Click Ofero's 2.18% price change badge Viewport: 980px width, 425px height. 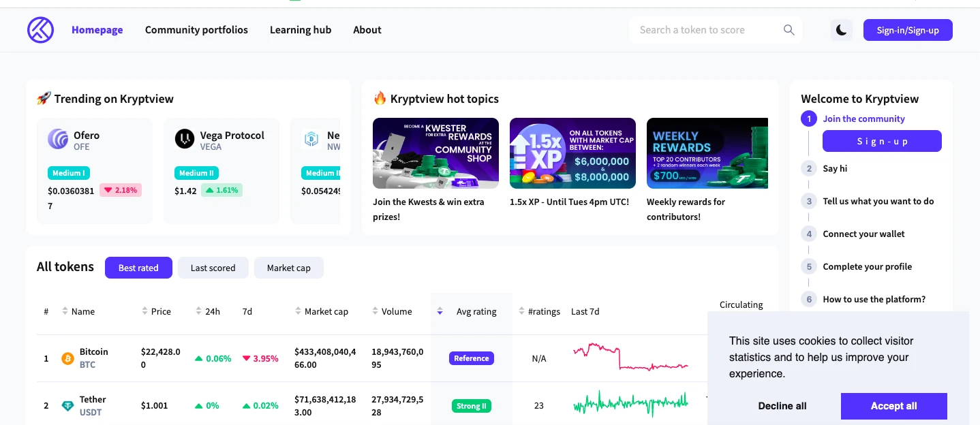click(x=120, y=190)
